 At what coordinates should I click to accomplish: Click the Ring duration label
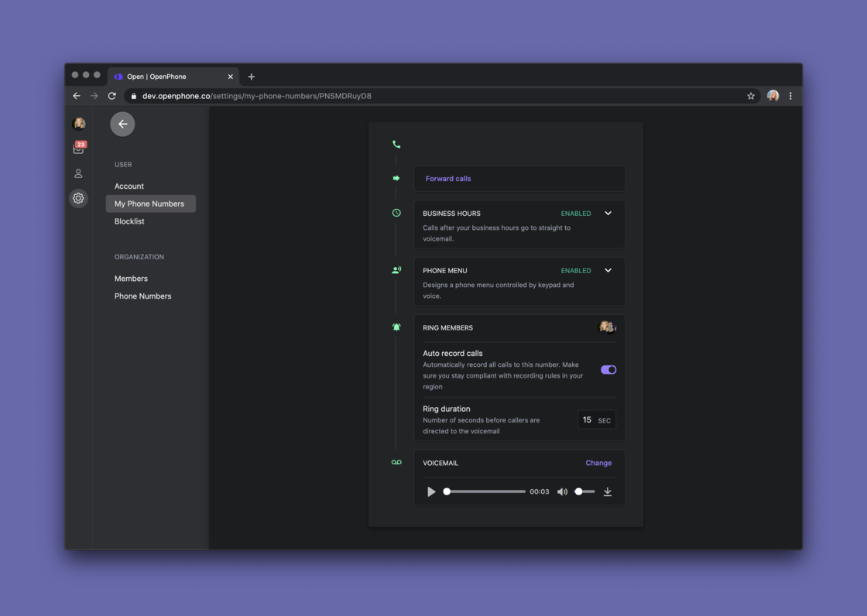pyautogui.click(x=446, y=409)
